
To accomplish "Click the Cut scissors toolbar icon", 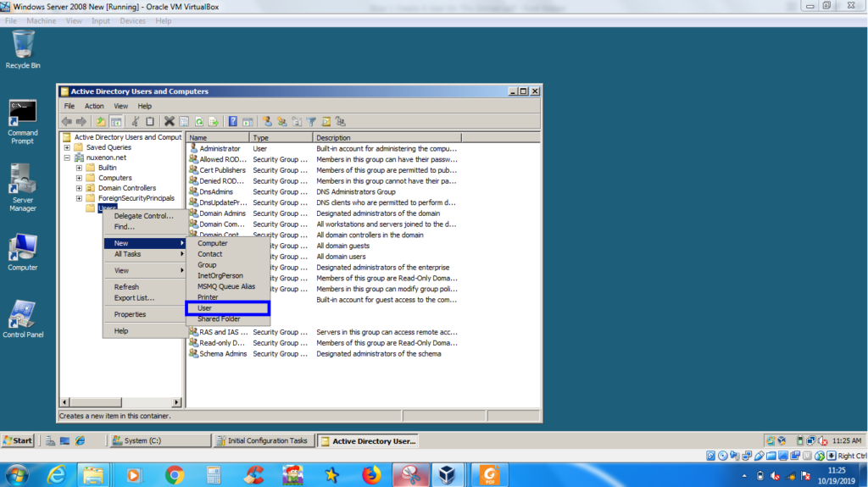I will [x=135, y=122].
